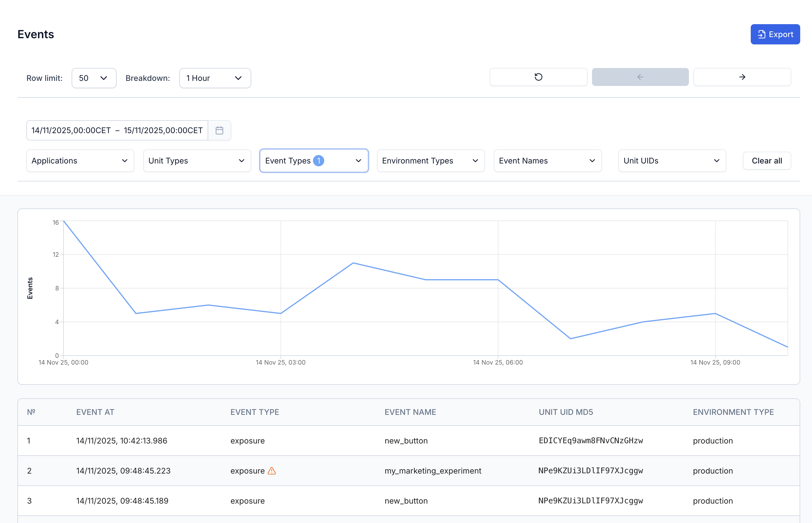
Task: Click UID EDICYEq9awm8FNvCNzGHzw
Action: (591, 440)
